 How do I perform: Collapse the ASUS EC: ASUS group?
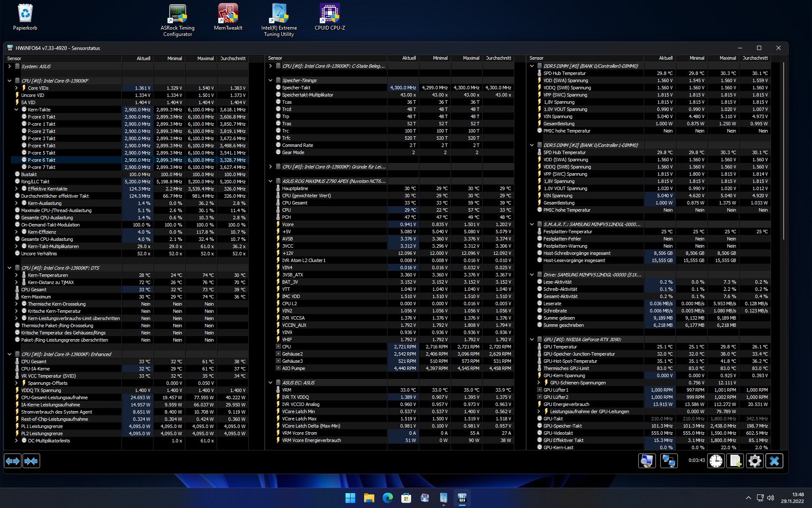pyautogui.click(x=270, y=383)
